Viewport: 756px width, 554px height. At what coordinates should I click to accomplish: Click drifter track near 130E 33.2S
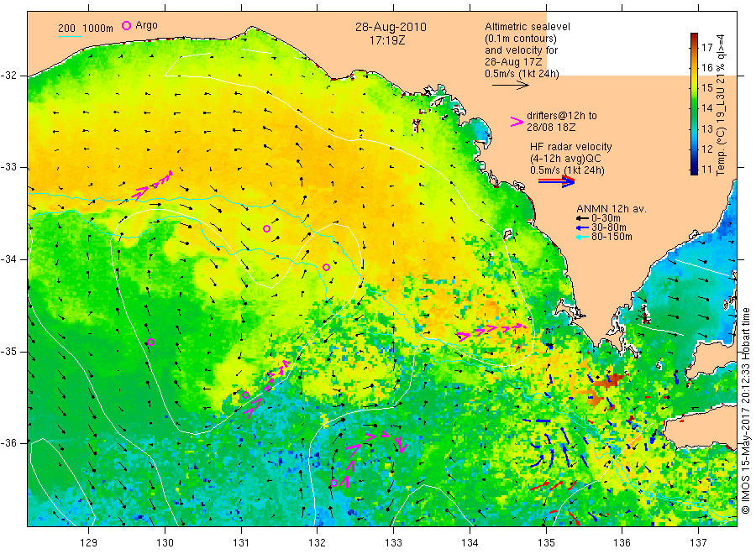tap(152, 186)
